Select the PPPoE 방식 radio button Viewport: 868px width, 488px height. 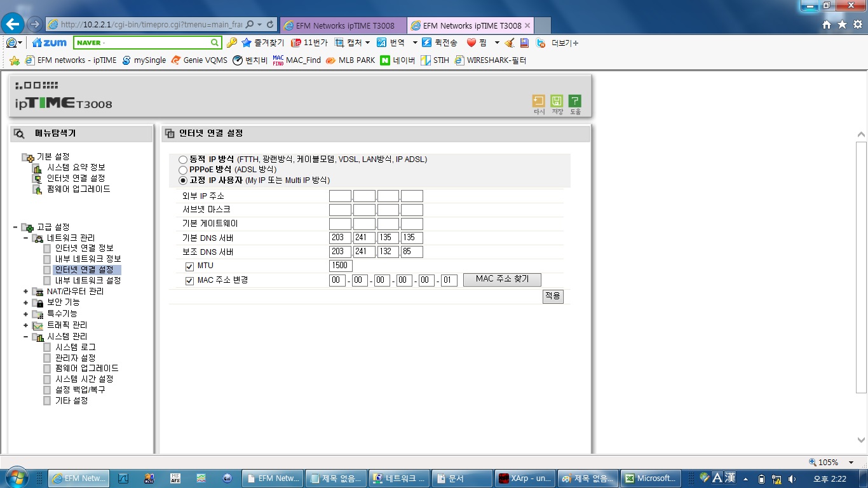coord(183,170)
